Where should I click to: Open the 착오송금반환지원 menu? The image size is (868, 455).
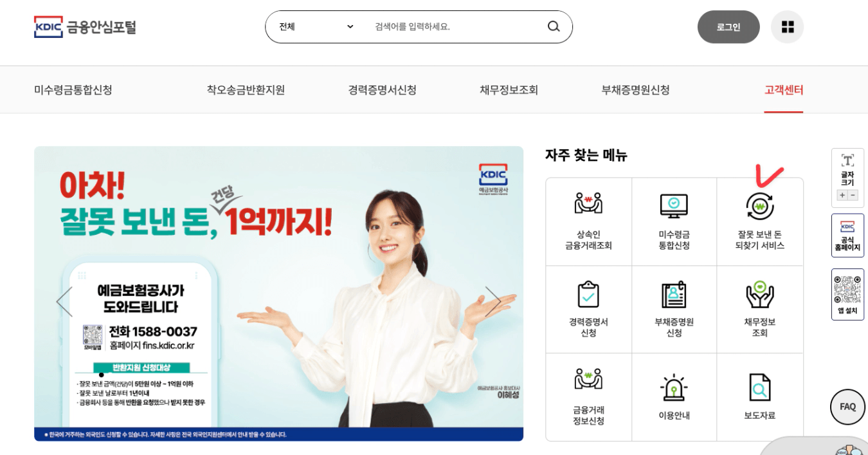[x=246, y=90]
